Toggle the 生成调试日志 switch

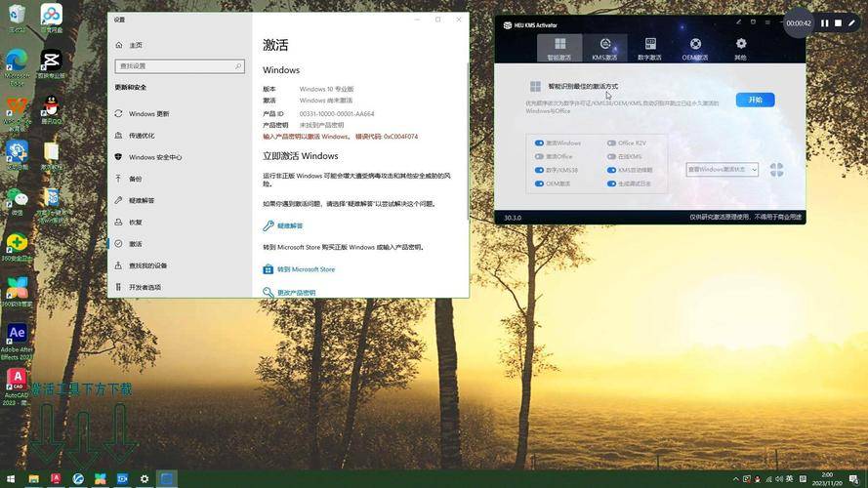(611, 183)
